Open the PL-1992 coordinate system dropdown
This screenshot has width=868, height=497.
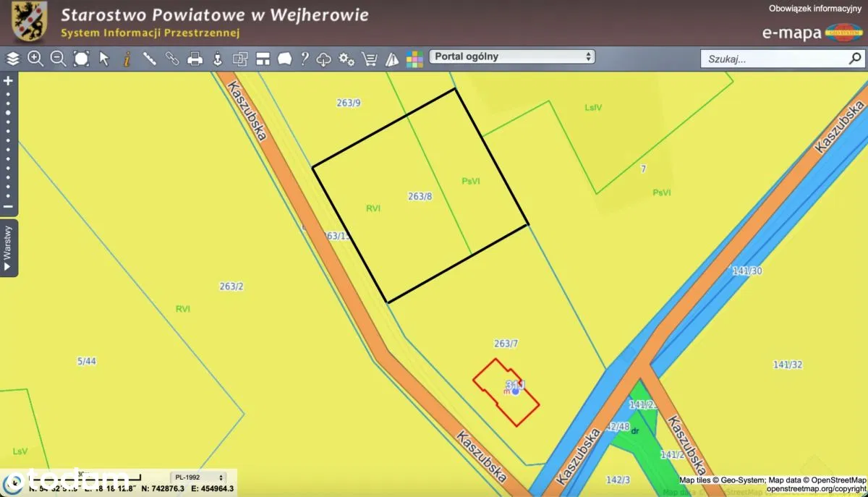click(198, 477)
